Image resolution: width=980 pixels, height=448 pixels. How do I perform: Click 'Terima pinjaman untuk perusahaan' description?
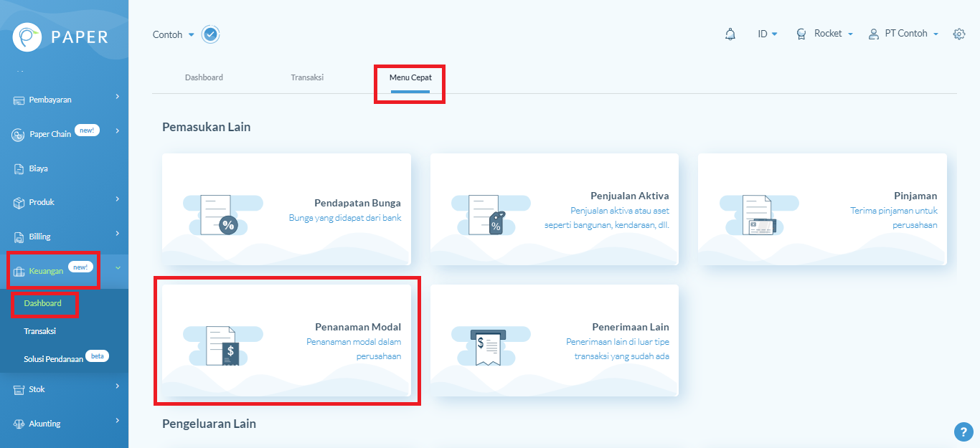pyautogui.click(x=894, y=218)
